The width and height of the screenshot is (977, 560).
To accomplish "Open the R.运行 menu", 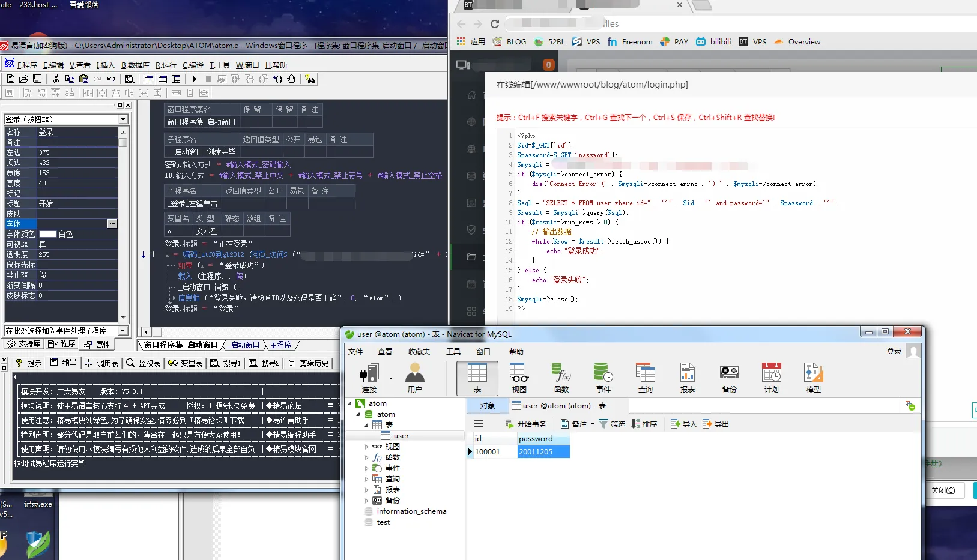I will pyautogui.click(x=166, y=65).
